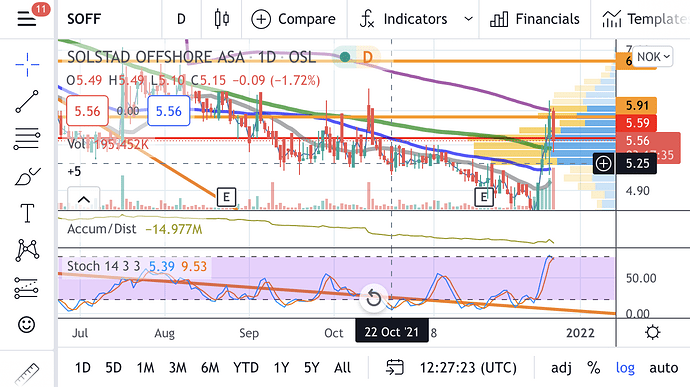Expand the Indicators favorites dropdown arrow

[x=469, y=19]
